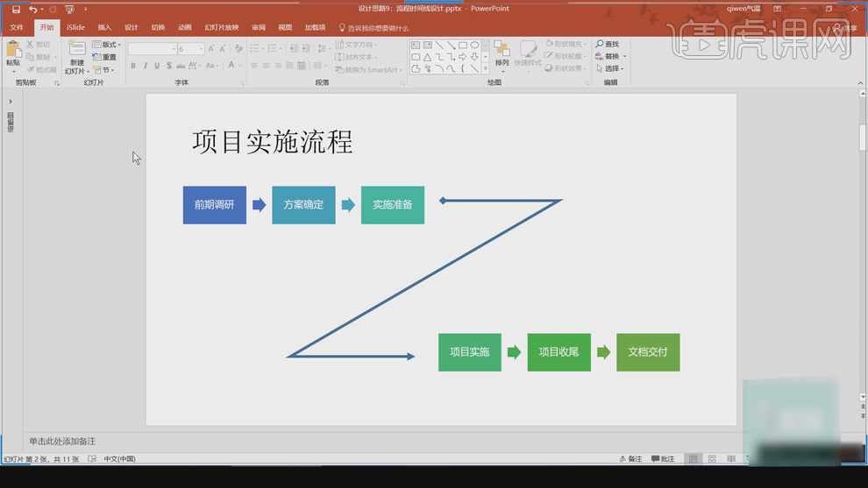Screen dimensions: 868x488
Task: Click the Decrease Font Size icon
Action: point(222,49)
